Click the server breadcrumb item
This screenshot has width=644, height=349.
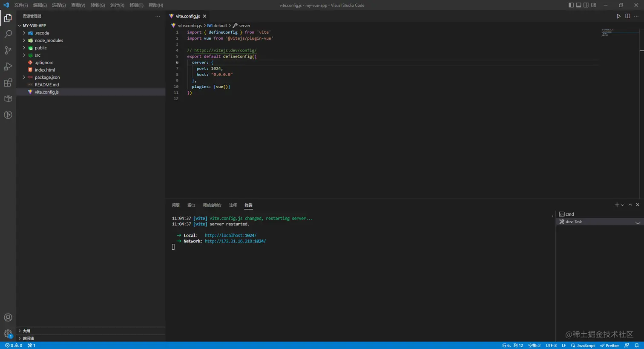(241, 26)
